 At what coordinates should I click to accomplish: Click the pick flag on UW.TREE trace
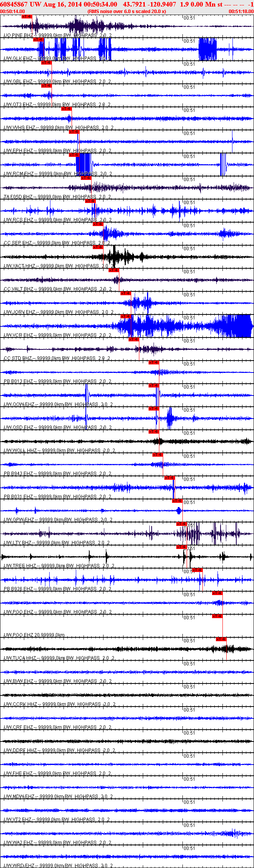coord(182,547)
